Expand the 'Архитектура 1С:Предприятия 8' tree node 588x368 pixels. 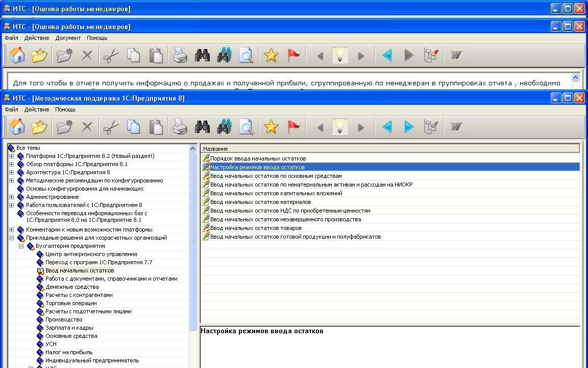(12, 172)
